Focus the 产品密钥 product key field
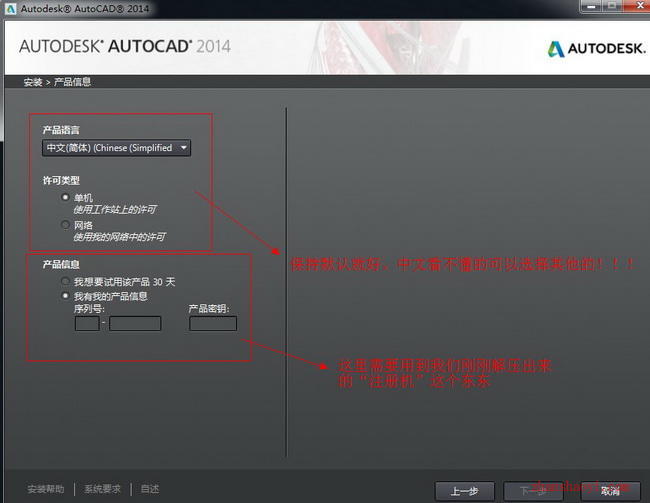 pyautogui.click(x=213, y=323)
